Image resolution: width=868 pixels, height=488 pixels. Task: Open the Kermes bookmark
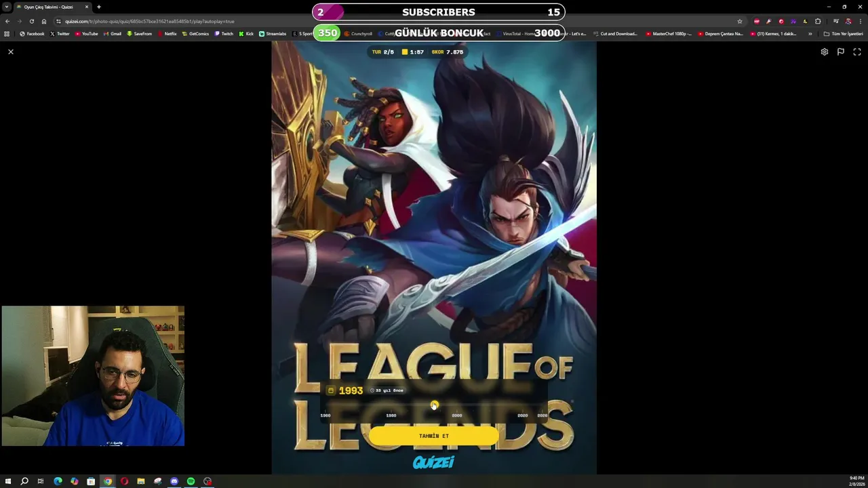[774, 34]
